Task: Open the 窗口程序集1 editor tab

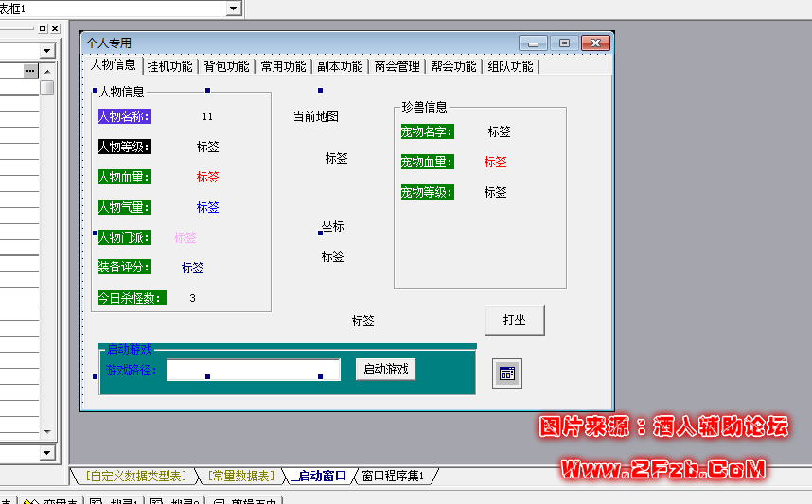Action: [x=393, y=476]
